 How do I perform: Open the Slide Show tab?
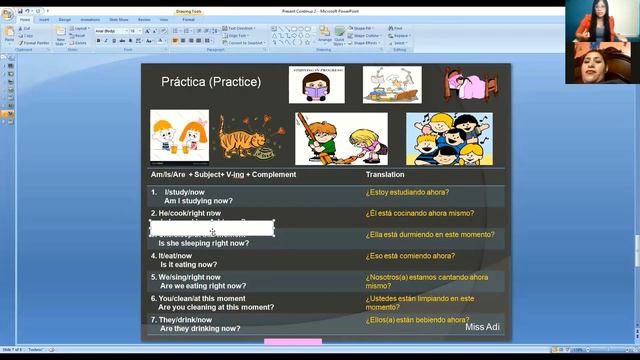pyautogui.click(x=118, y=20)
